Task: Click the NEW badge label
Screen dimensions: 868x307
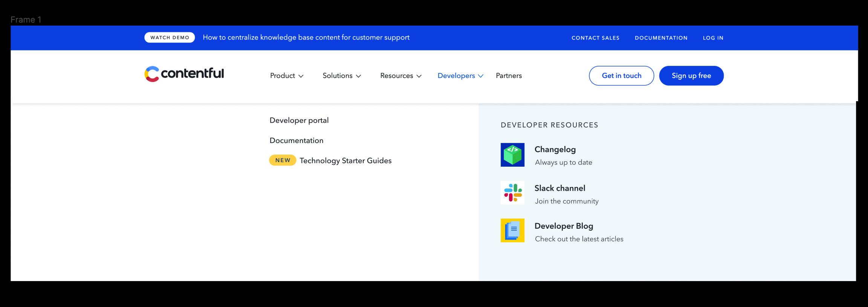Action: (283, 160)
